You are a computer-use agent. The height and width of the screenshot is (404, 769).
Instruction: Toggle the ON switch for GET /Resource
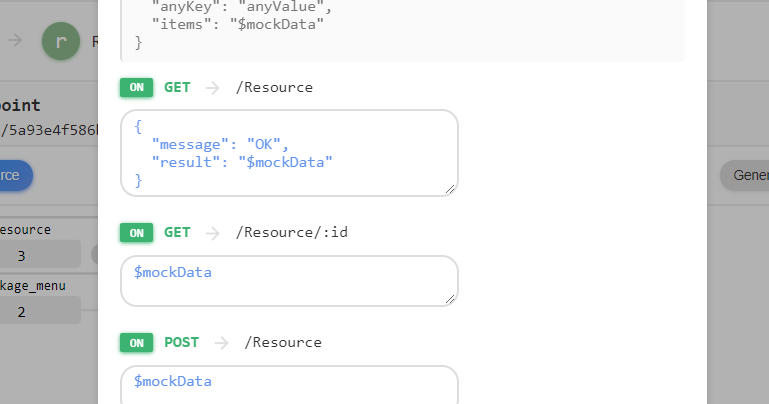coord(136,87)
